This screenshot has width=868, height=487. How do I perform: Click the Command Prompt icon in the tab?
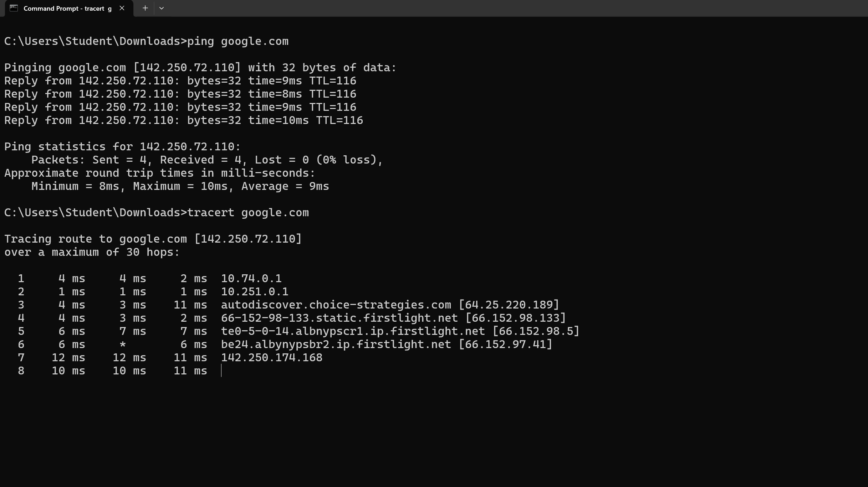click(x=14, y=8)
